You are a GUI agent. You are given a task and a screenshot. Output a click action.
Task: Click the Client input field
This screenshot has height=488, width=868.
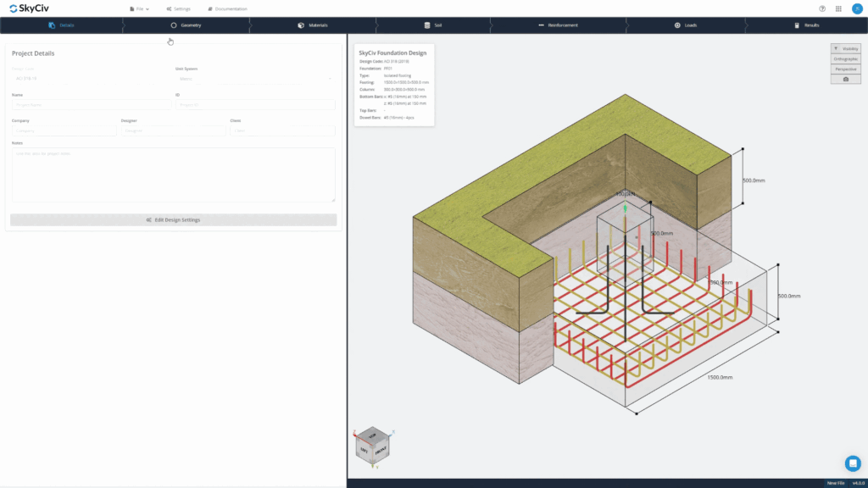(x=282, y=130)
